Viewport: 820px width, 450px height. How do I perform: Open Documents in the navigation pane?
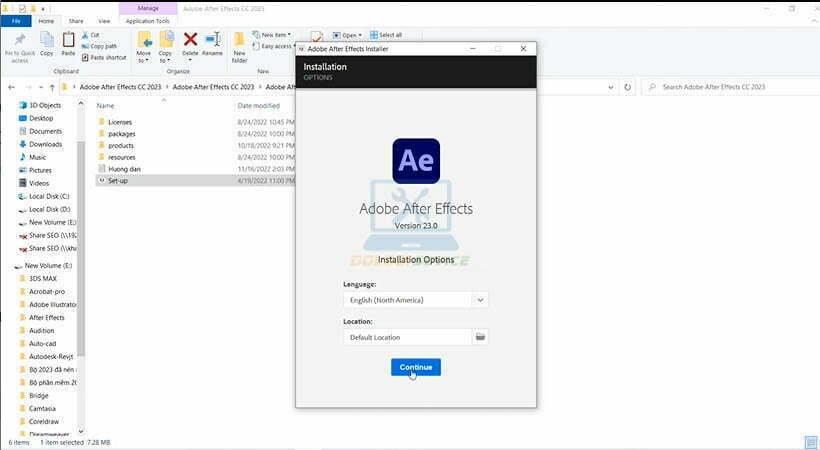point(45,131)
